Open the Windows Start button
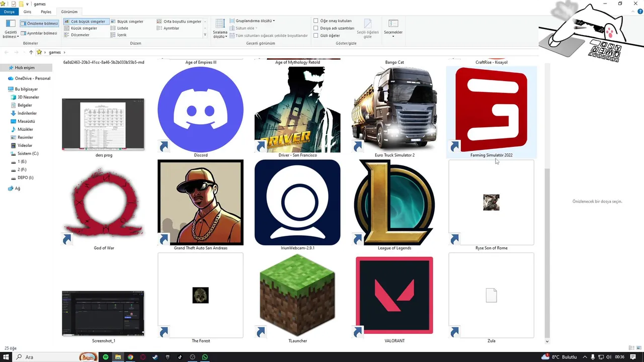Image resolution: width=644 pixels, height=362 pixels. 7,357
